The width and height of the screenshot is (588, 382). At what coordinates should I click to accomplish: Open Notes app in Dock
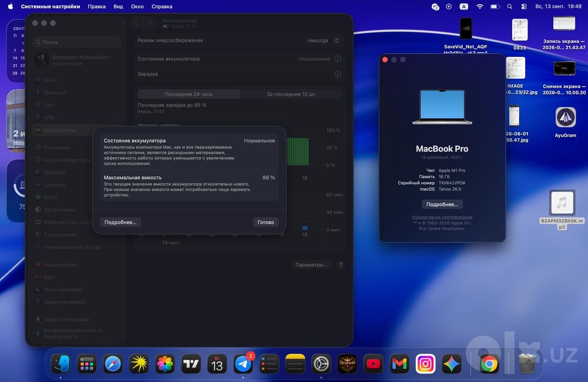(295, 364)
